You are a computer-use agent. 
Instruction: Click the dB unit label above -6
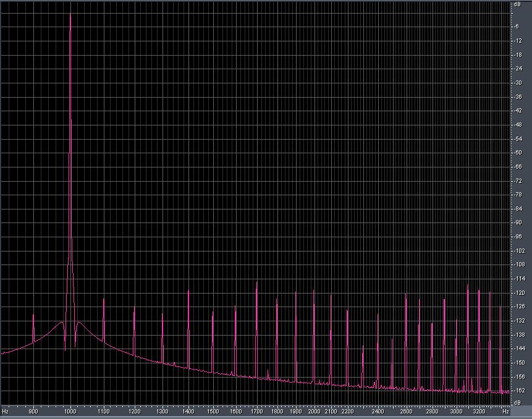click(x=517, y=4)
